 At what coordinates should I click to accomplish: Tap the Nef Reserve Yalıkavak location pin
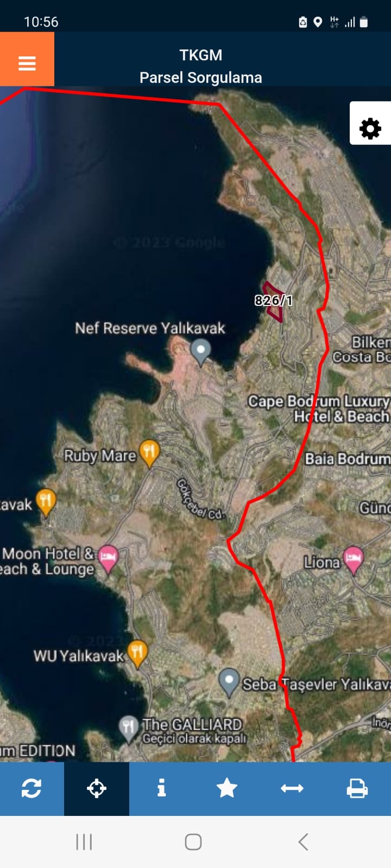[201, 351]
